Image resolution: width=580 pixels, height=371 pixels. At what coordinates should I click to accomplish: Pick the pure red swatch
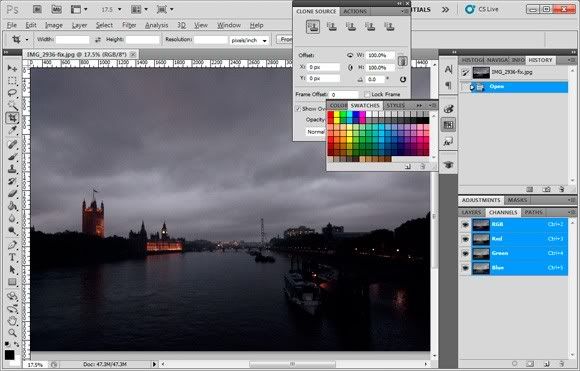(331, 115)
